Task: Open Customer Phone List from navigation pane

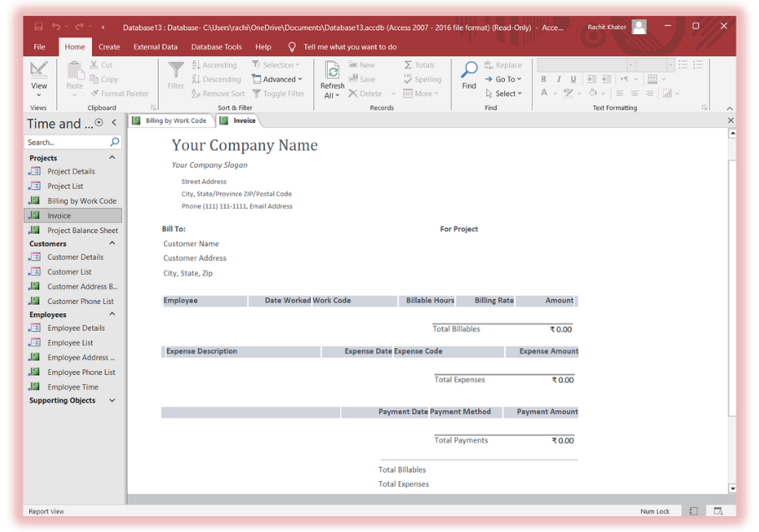Action: coord(80,301)
